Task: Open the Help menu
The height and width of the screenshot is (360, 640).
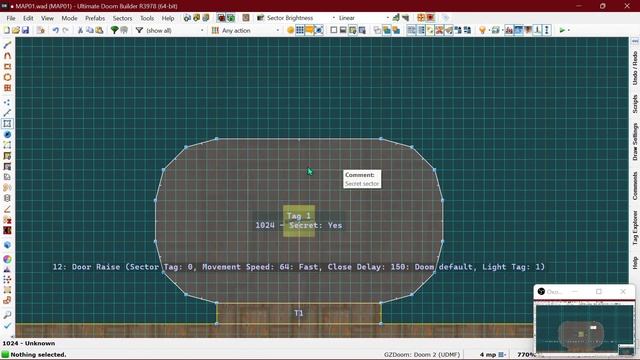Action: pos(168,18)
